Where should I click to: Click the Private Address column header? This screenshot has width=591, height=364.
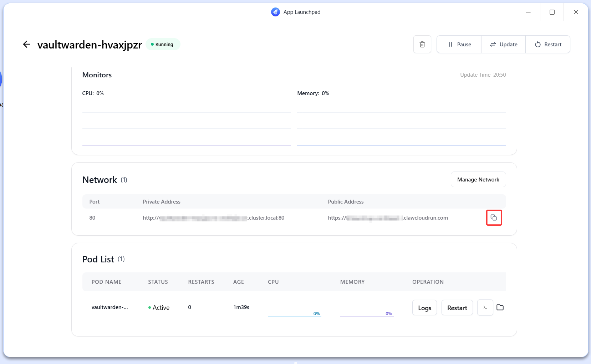[x=162, y=201]
